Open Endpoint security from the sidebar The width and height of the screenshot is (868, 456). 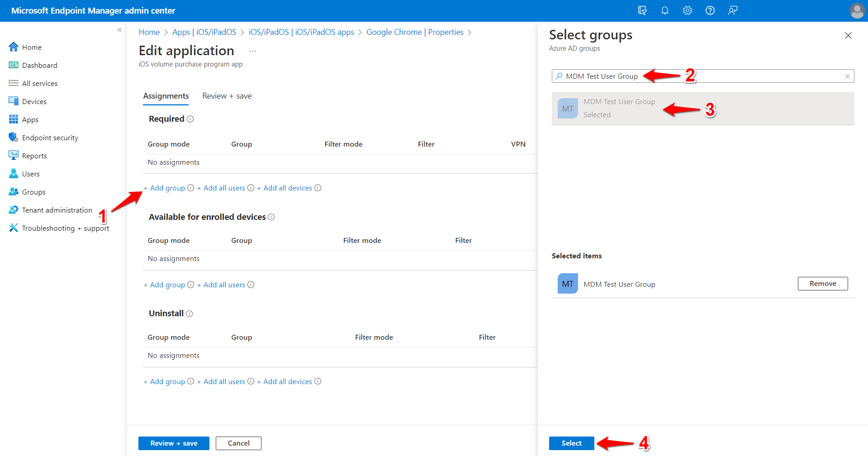pos(50,137)
